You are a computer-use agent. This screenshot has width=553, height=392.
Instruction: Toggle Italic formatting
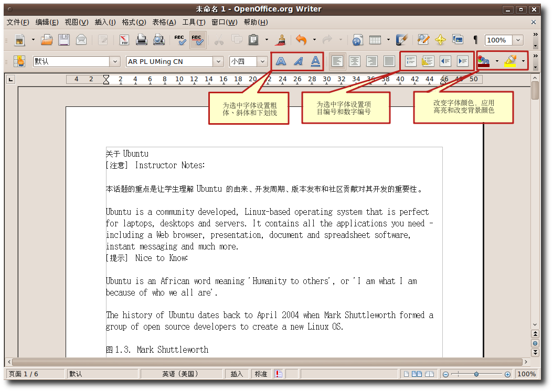click(299, 61)
